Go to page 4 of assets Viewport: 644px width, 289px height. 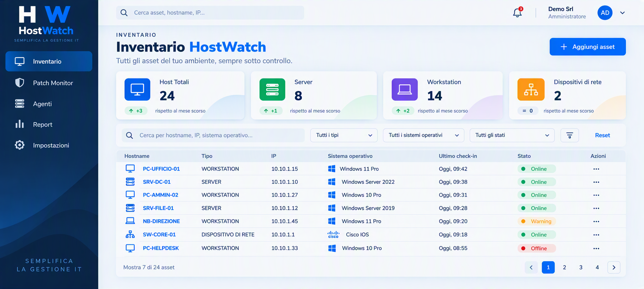tap(597, 267)
